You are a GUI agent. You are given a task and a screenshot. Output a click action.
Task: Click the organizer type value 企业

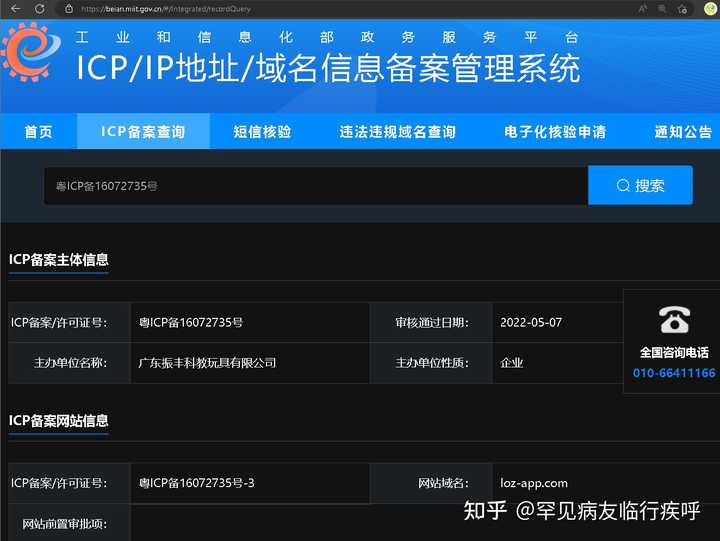coord(512,363)
